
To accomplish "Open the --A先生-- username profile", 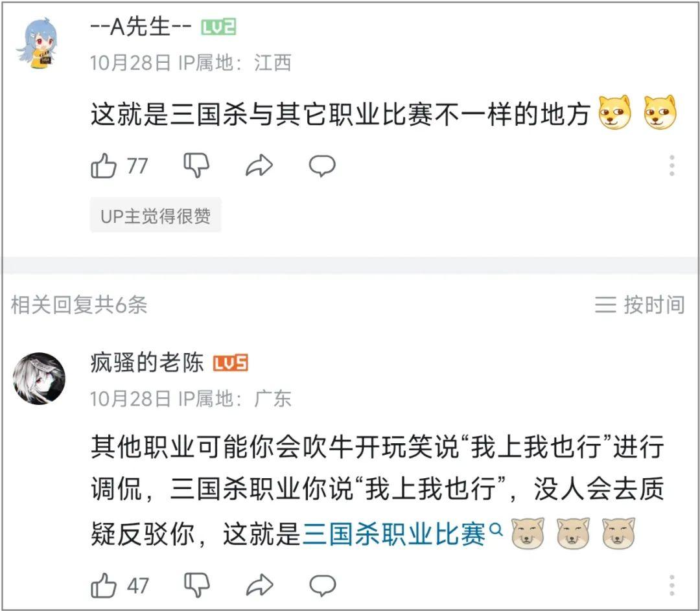I will (141, 27).
